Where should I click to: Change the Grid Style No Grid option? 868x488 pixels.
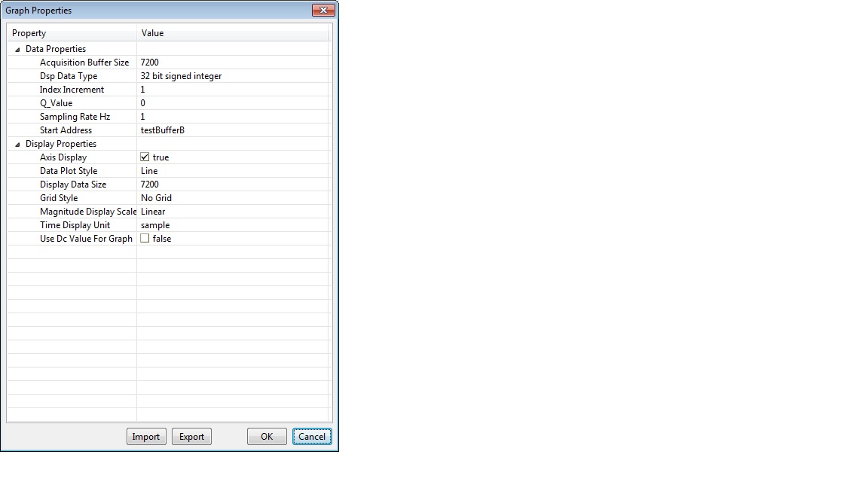click(x=234, y=198)
